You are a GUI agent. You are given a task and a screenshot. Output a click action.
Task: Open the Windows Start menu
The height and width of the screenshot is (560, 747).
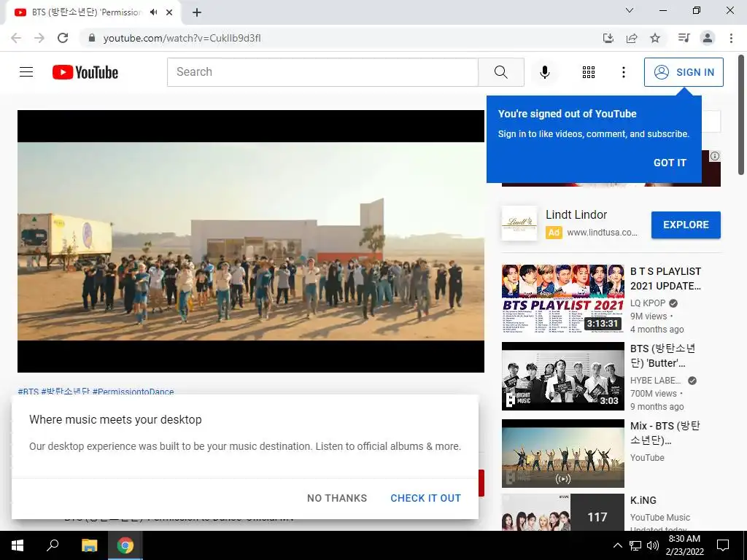coord(18,545)
